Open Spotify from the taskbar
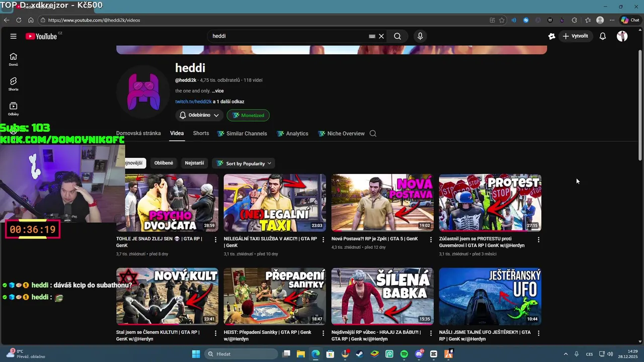644x362 pixels. (x=404, y=354)
